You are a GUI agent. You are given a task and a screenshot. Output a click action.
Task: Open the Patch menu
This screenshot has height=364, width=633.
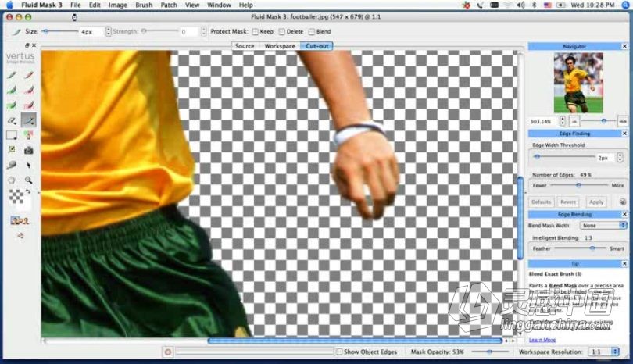click(169, 5)
